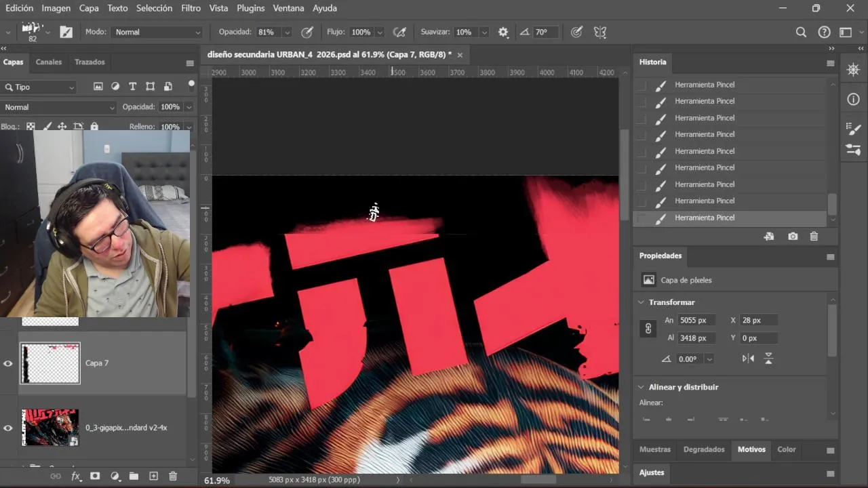
Task: Open the Flujo 100% dropdown arrow
Action: [380, 32]
